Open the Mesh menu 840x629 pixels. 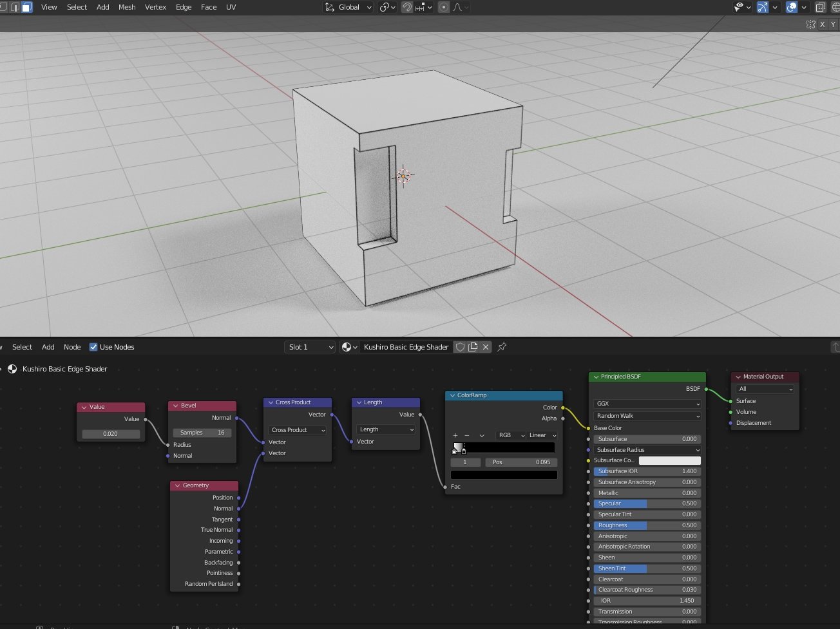pyautogui.click(x=127, y=7)
